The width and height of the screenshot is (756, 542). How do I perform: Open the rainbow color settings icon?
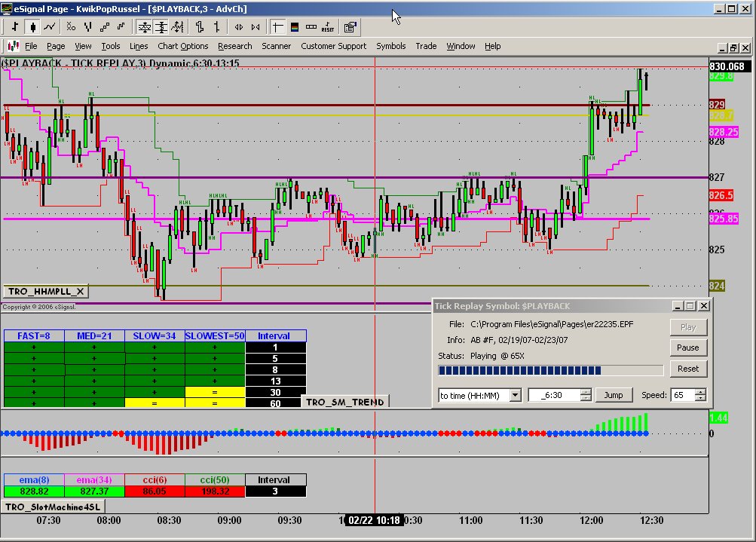point(294,27)
